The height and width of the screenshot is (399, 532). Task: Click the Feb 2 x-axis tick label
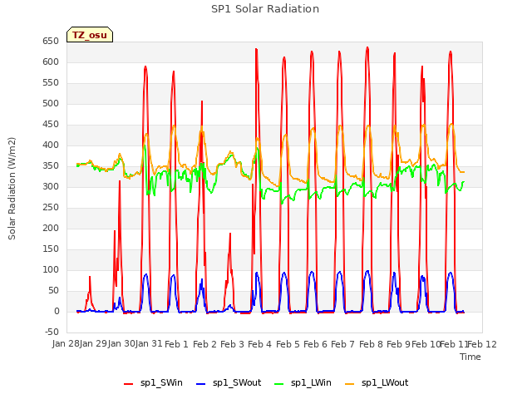pyautogui.click(x=204, y=344)
